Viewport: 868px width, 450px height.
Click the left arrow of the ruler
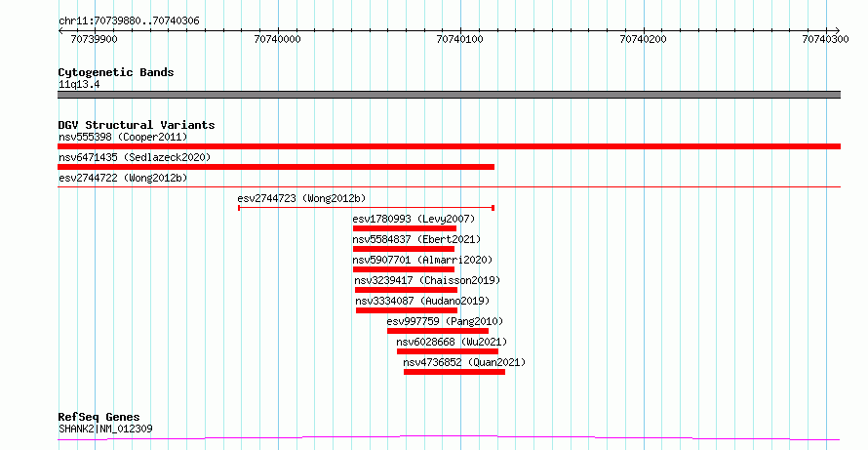[60, 30]
